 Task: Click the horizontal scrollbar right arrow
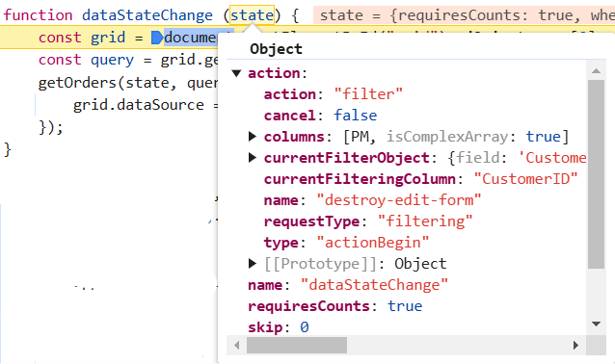[x=575, y=345]
